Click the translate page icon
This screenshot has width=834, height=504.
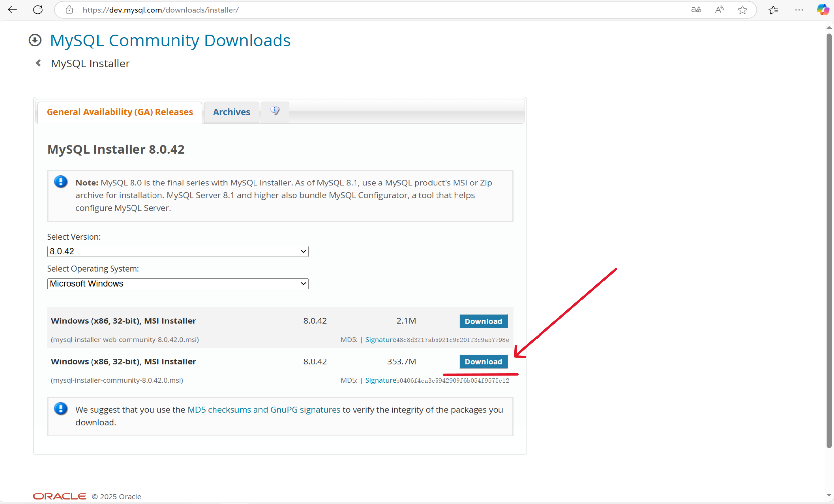tap(696, 10)
